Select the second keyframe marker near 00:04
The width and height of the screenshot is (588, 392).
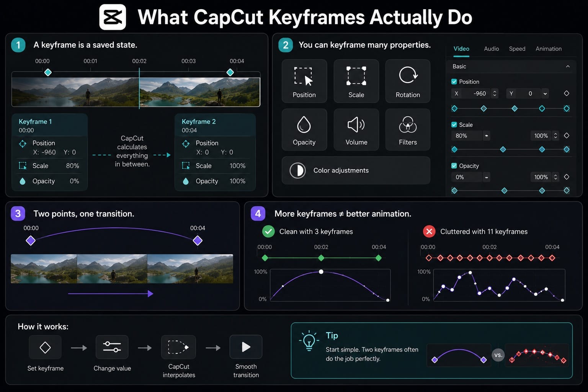click(x=230, y=72)
